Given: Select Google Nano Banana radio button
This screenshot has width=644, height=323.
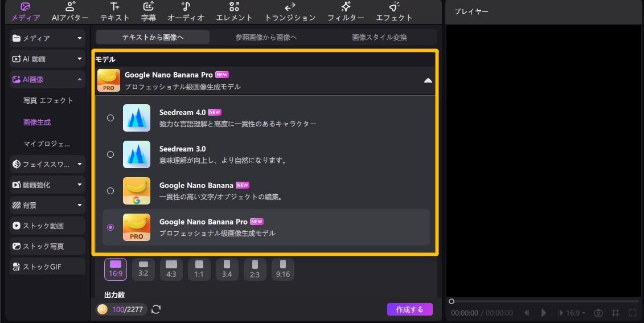Looking at the screenshot, I should pyautogui.click(x=110, y=191).
